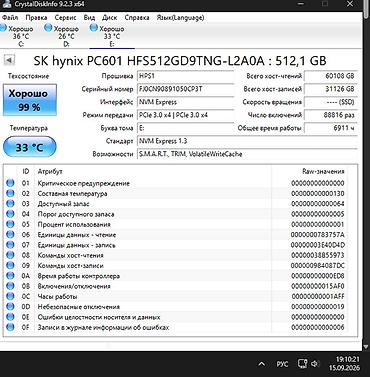The image size is (370, 377).
Task: Click the power-on count value 88816 раз
Action: 331,115
